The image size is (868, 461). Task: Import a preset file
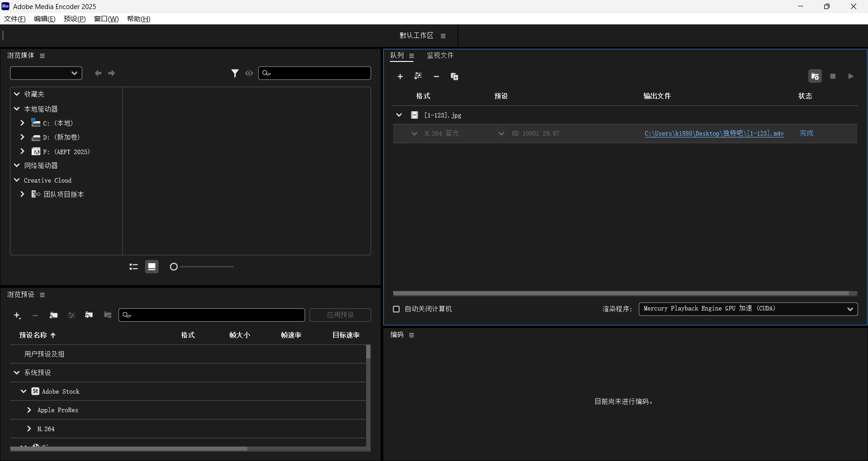coord(89,315)
